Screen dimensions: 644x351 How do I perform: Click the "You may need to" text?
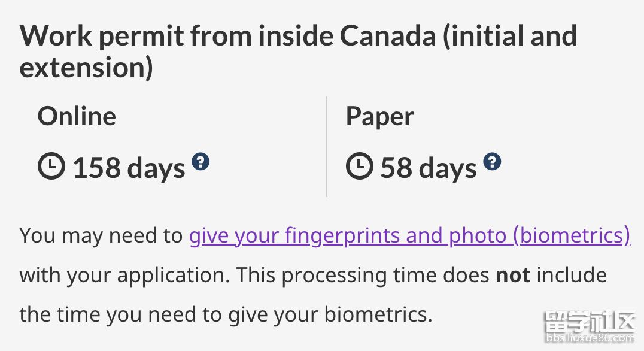pos(101,236)
